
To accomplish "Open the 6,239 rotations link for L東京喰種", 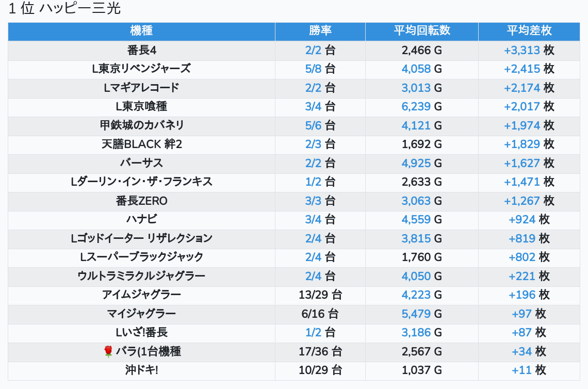I will pyautogui.click(x=416, y=107).
